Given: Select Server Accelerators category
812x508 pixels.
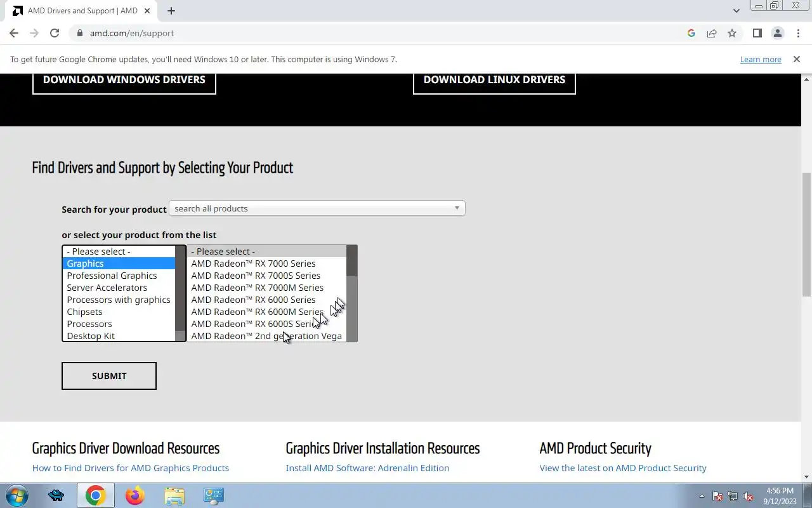Looking at the screenshot, I should [x=119, y=288].
